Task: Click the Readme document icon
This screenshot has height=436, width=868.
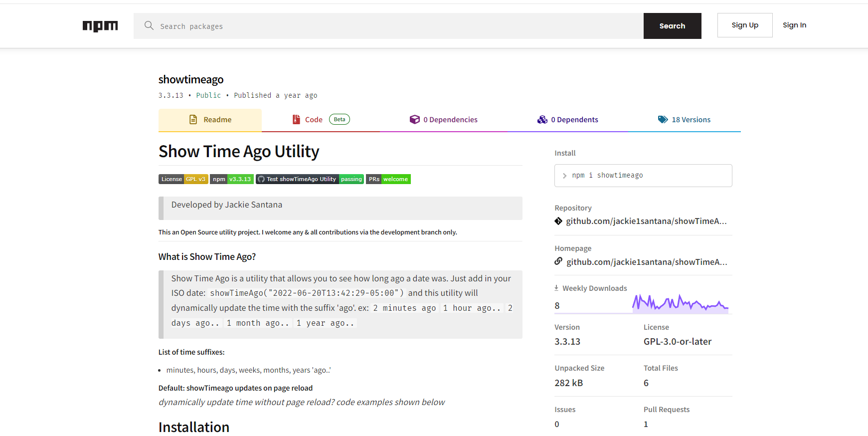Action: click(193, 120)
